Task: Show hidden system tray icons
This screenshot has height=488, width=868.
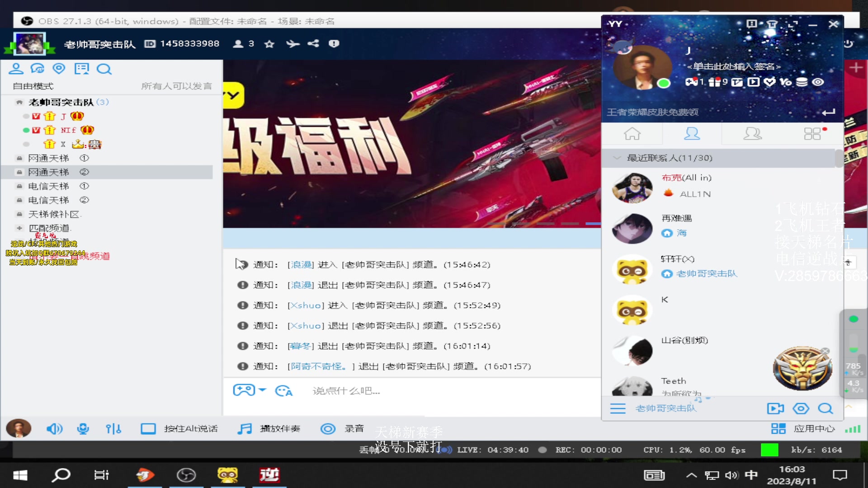Action: pos(691,475)
